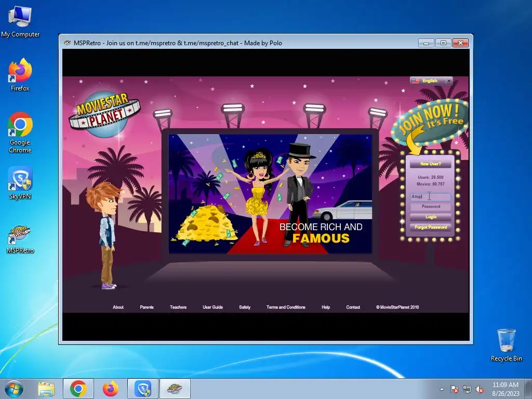Image resolution: width=532 pixels, height=399 pixels.
Task: Open Action Center flag icon
Action: click(x=454, y=389)
